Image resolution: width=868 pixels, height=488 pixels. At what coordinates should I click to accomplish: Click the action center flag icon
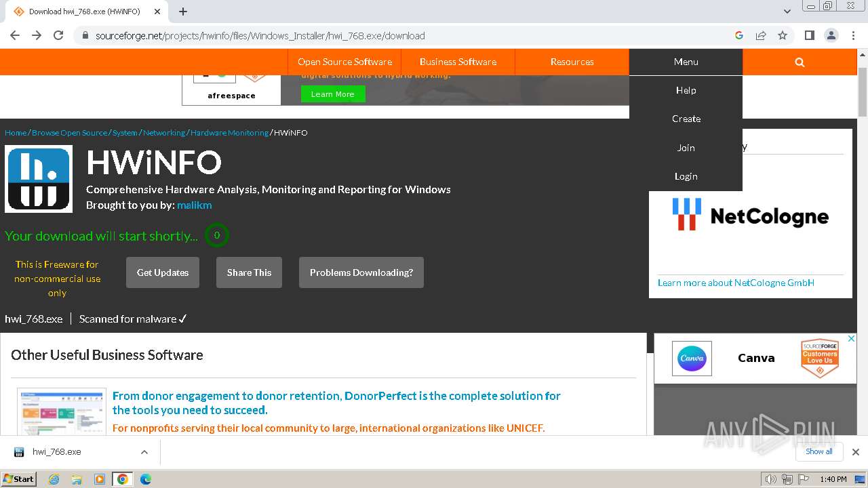coord(804,479)
